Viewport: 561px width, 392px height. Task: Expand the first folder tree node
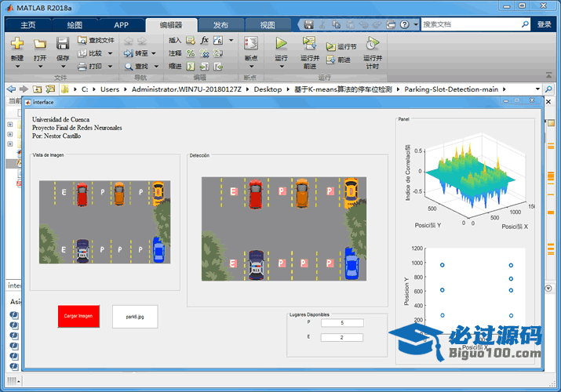click(9, 124)
